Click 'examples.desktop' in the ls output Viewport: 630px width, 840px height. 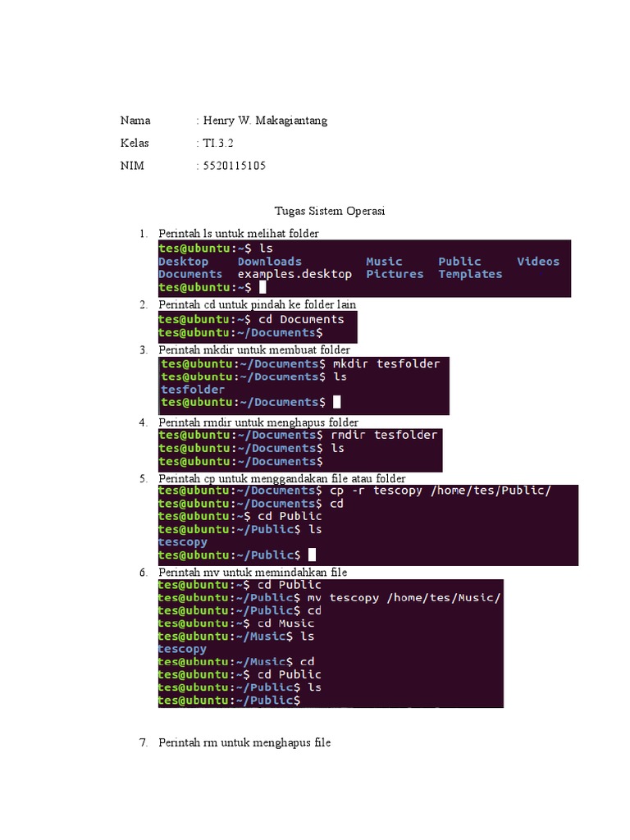(x=294, y=274)
